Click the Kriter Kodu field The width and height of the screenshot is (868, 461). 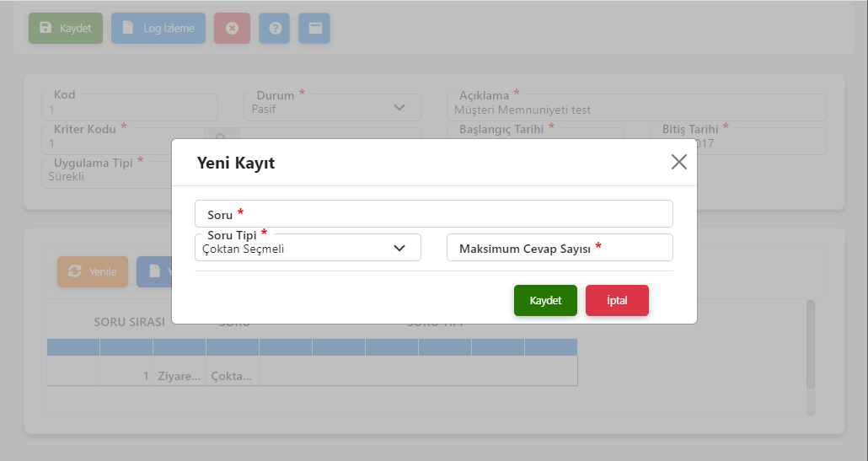click(123, 142)
